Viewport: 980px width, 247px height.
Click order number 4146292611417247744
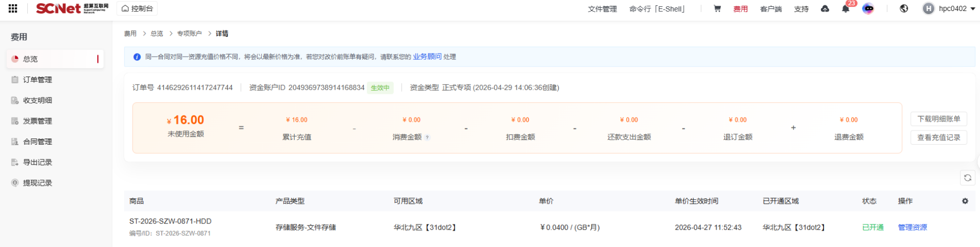coord(195,88)
